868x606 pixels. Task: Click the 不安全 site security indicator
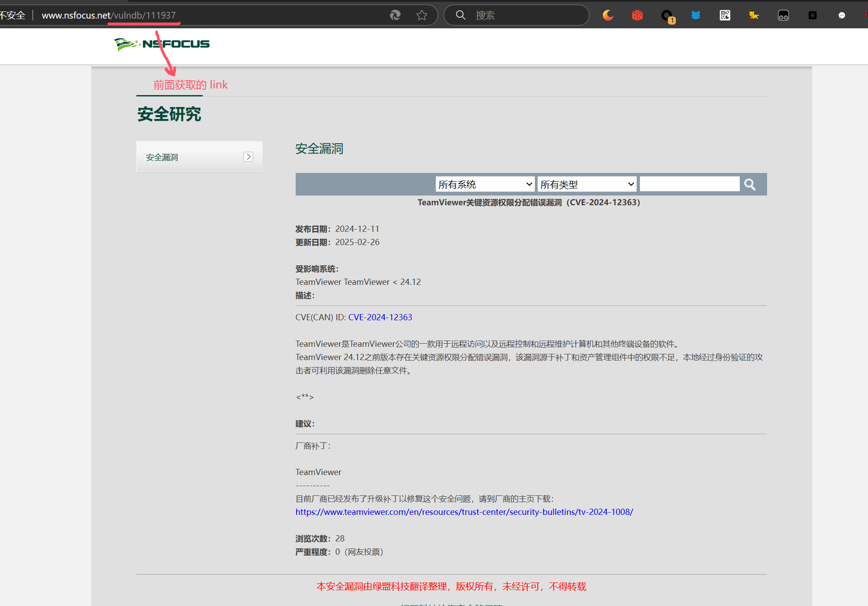(13, 15)
